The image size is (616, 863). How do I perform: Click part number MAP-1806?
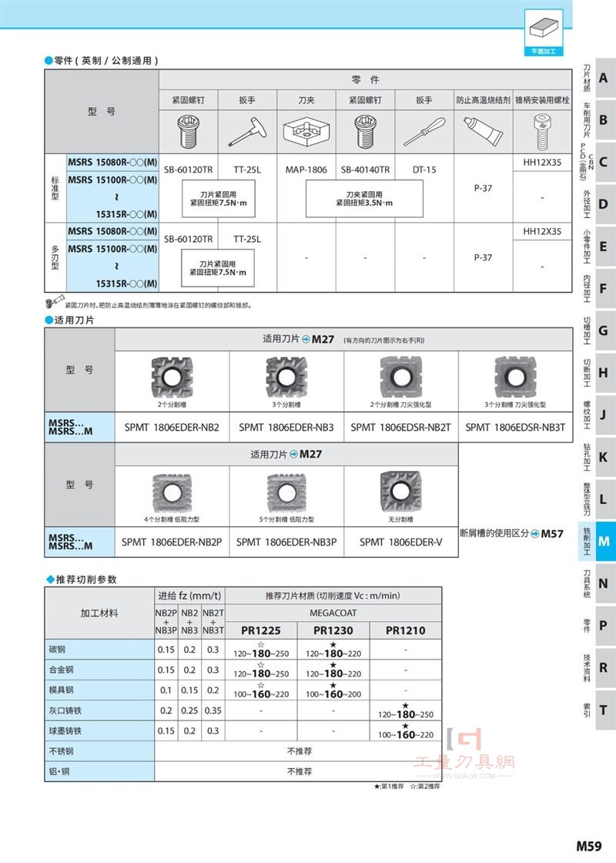306,170
